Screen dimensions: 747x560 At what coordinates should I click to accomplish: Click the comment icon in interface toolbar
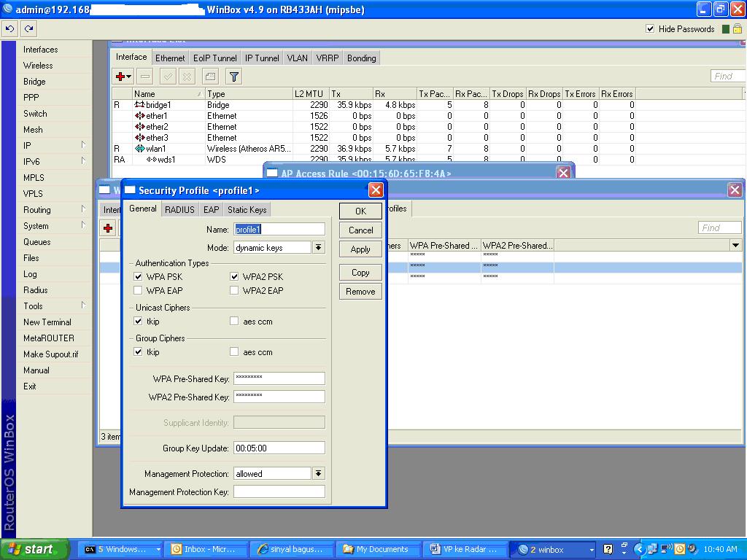point(210,77)
